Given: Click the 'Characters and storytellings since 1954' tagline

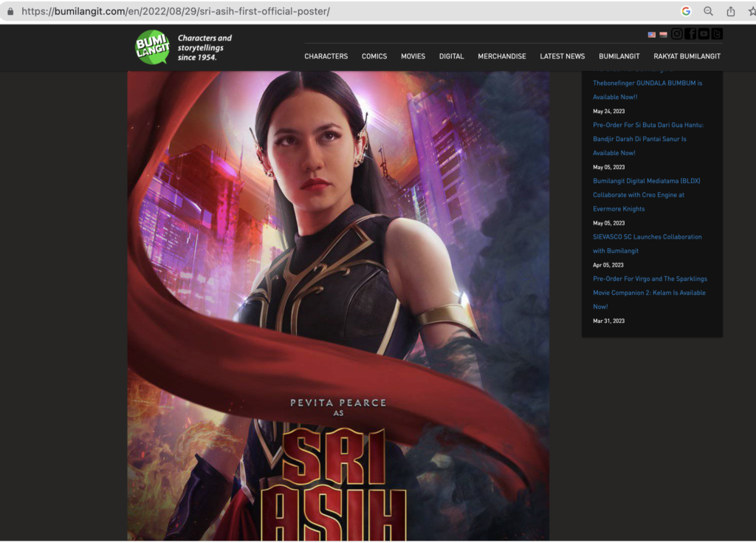Looking at the screenshot, I should [205, 47].
